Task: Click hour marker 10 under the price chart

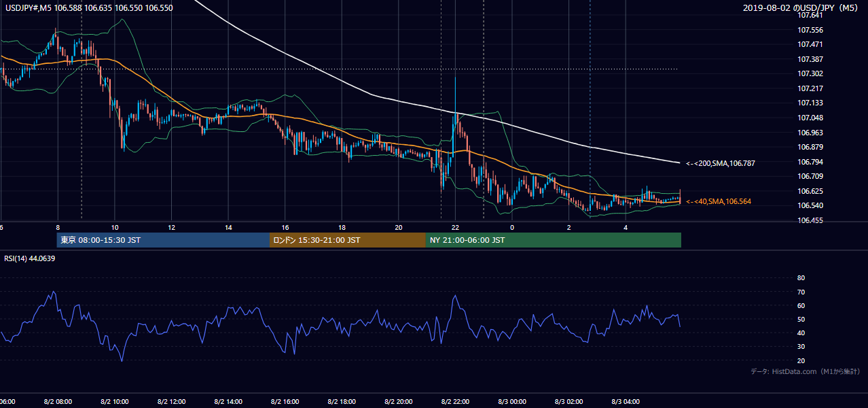Action: pos(115,227)
